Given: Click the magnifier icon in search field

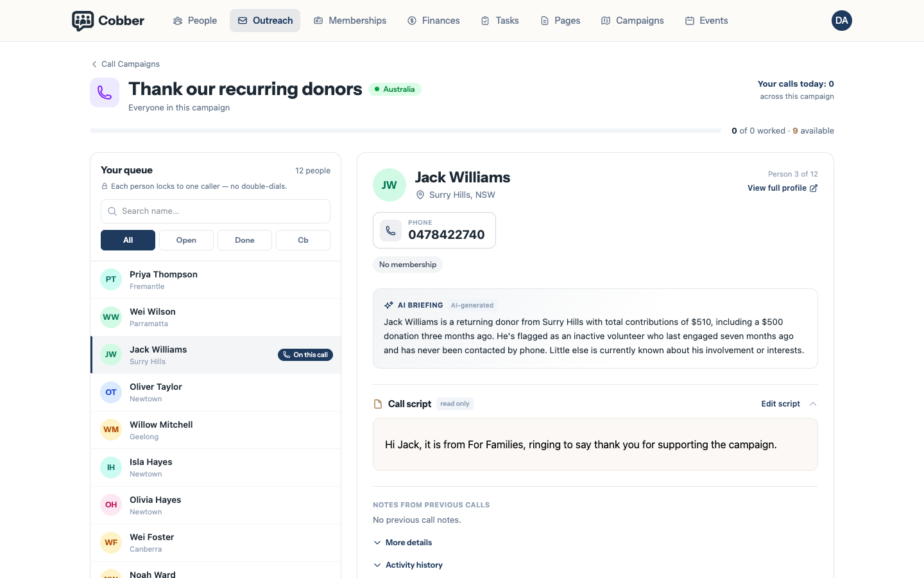Looking at the screenshot, I should (112, 211).
